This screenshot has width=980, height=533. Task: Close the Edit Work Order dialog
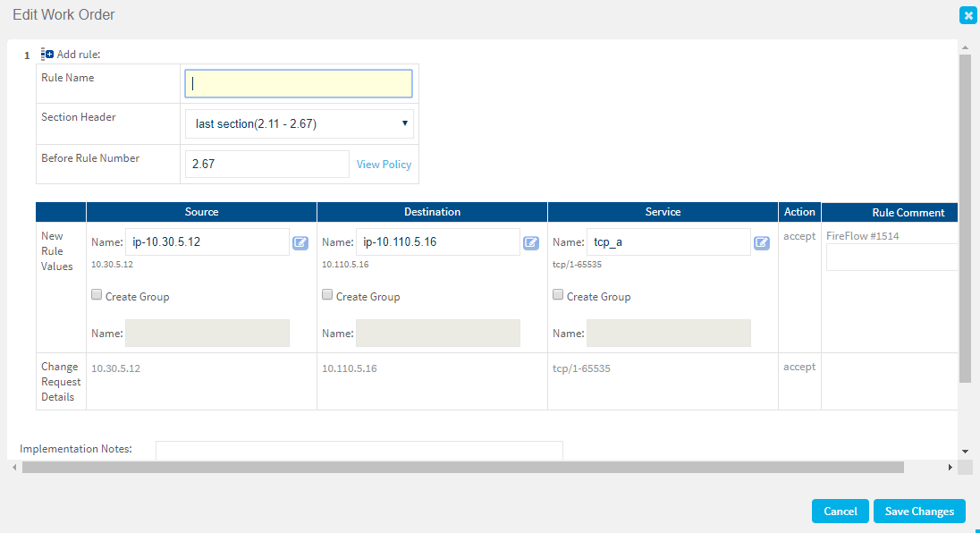(967, 15)
